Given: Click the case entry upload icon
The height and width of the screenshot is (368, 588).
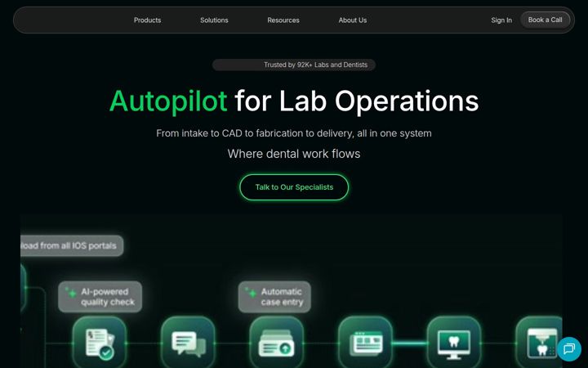Looking at the screenshot, I should 277,343.
